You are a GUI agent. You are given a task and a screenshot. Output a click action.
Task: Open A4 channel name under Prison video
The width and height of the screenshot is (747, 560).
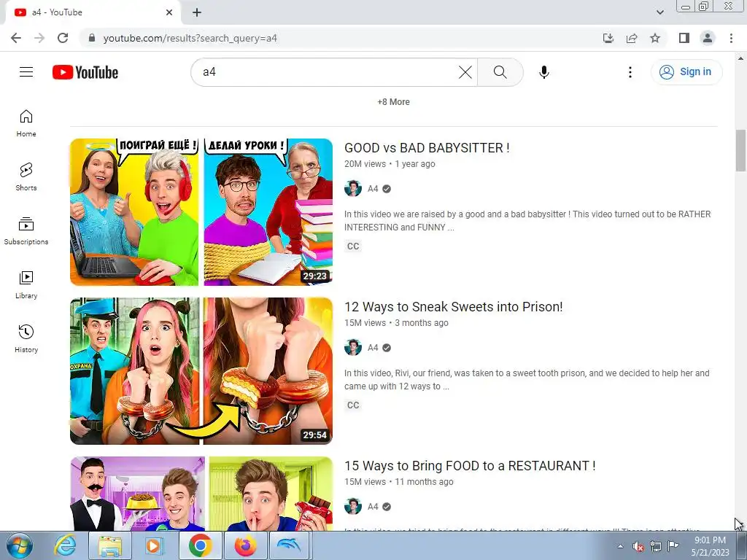point(373,348)
